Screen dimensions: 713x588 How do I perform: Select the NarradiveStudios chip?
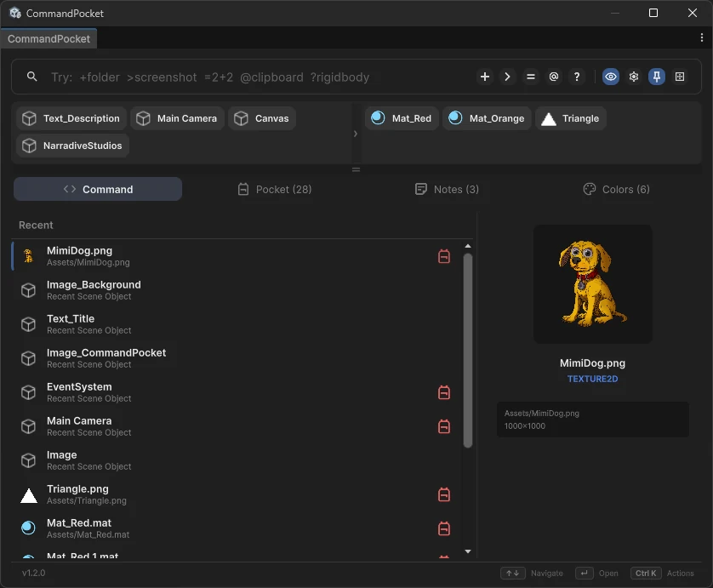72,146
